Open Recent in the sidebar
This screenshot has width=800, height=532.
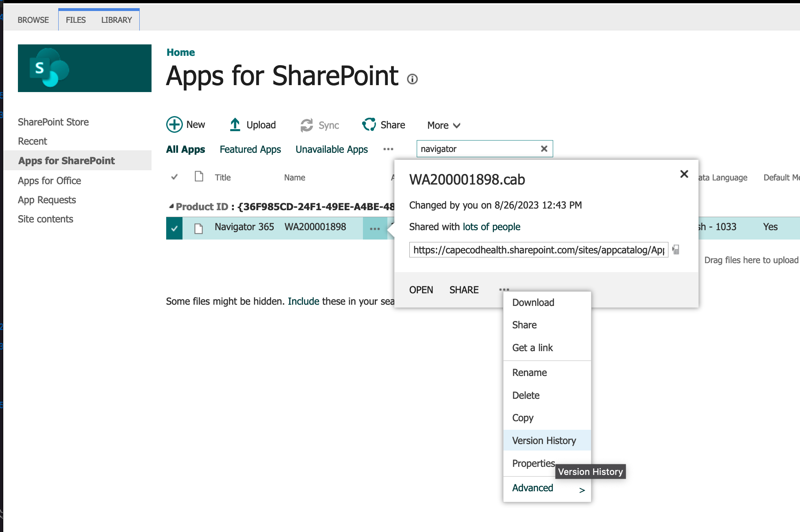click(x=33, y=141)
